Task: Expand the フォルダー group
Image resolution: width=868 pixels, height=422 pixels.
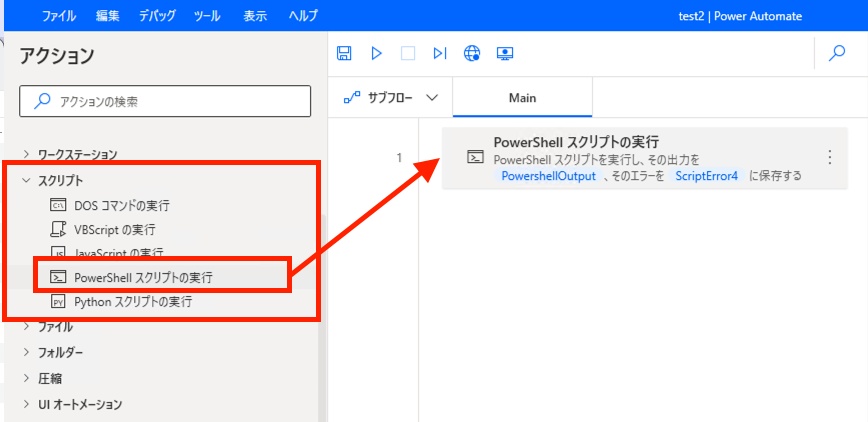Action: tap(26, 352)
